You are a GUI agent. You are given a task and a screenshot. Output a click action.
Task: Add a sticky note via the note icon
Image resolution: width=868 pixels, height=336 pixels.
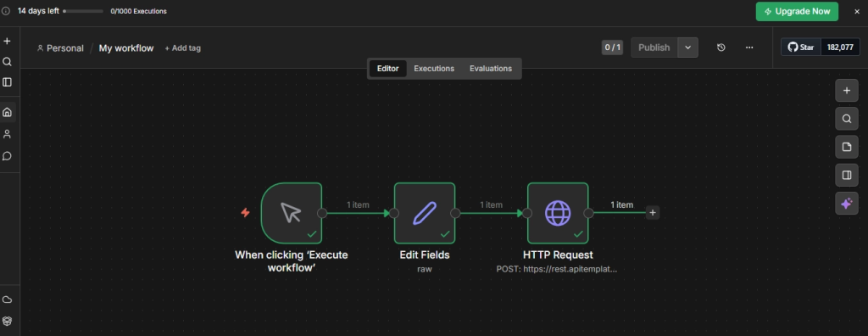tap(847, 147)
